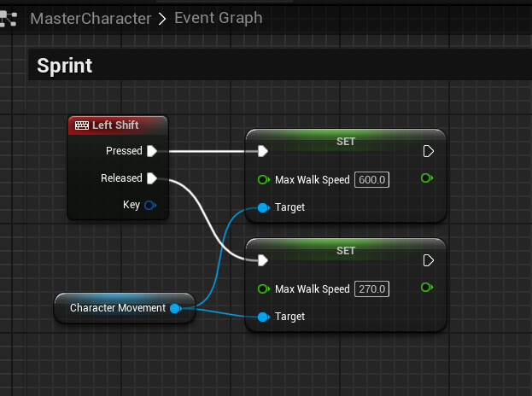
Task: Click the Key label on Left Shift node
Action: (x=132, y=205)
